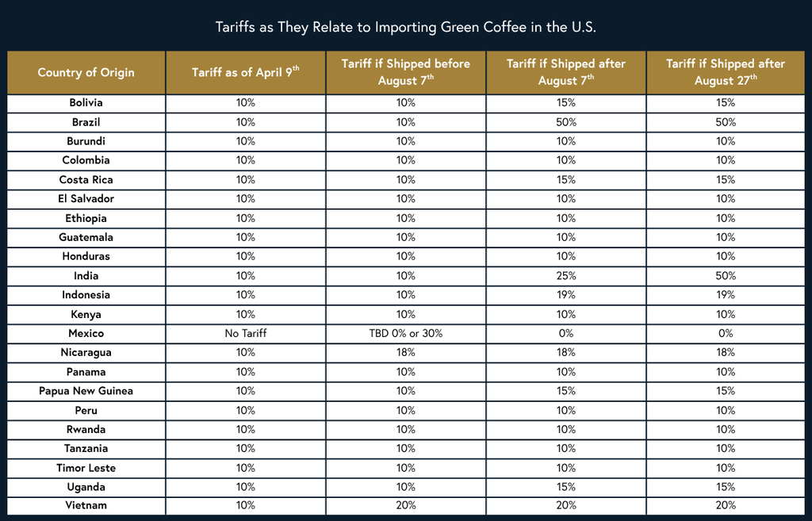Click the Tariff as of April 9th header
The width and height of the screenshot is (812, 521).
pos(245,72)
